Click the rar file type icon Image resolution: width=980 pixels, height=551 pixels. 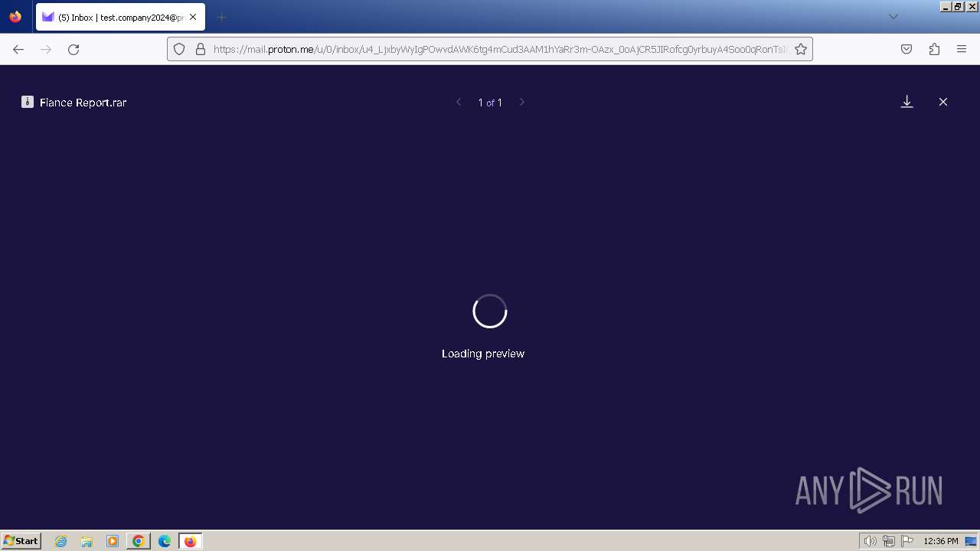point(28,102)
